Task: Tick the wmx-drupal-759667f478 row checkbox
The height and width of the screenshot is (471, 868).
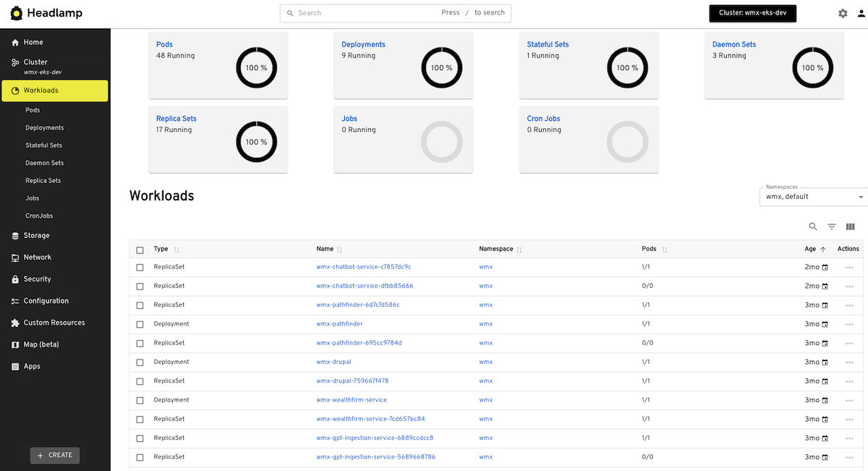Action: click(140, 381)
